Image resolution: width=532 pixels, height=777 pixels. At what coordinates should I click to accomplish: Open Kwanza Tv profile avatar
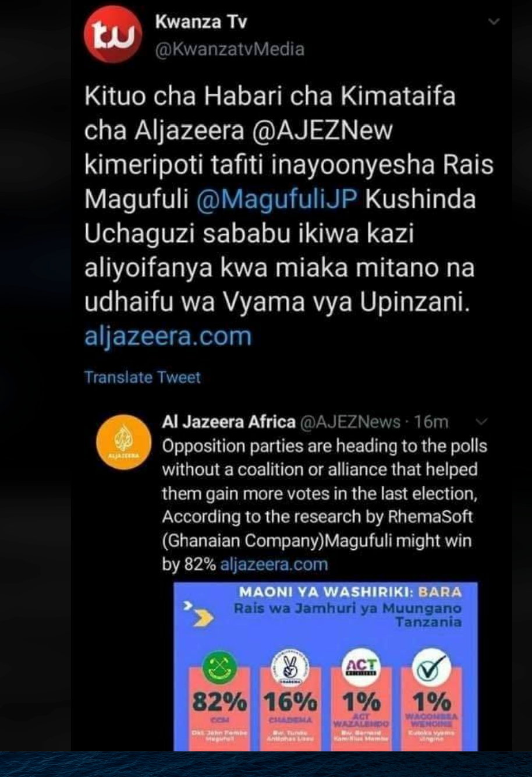tap(113, 34)
